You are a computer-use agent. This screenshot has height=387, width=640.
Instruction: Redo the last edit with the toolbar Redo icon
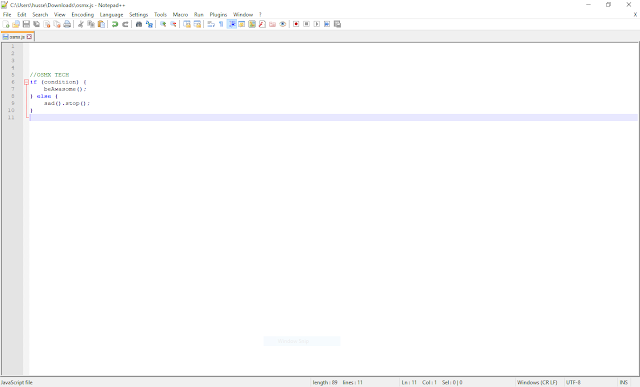pos(125,24)
